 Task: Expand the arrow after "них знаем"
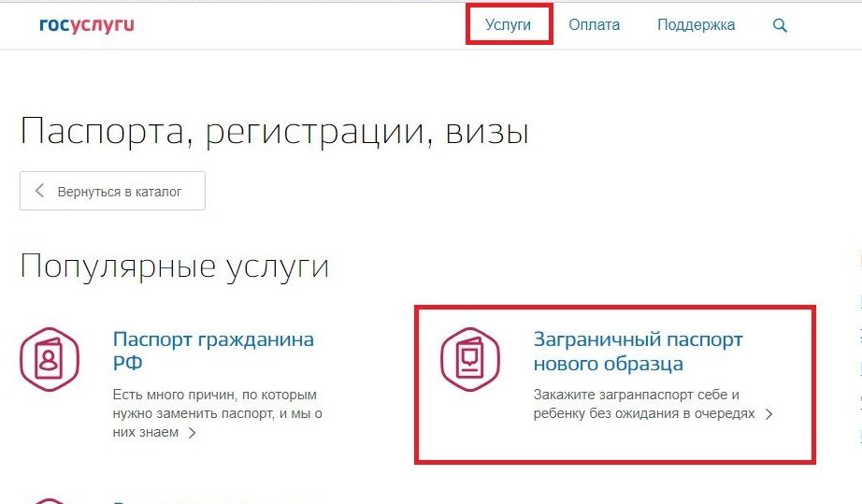(x=192, y=433)
